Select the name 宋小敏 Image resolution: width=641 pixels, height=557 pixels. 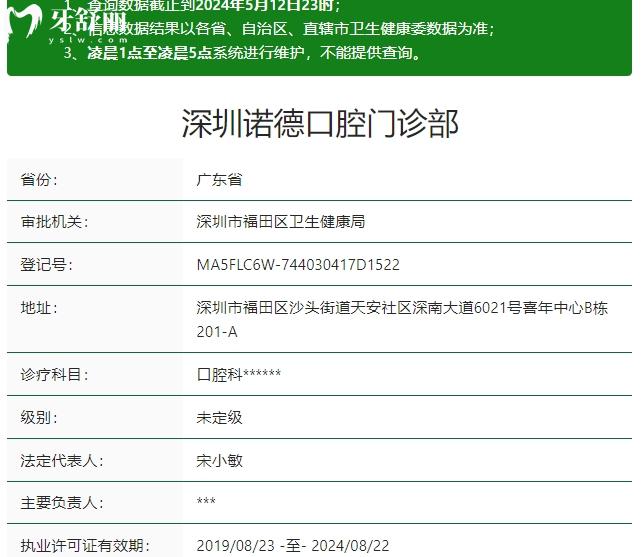[219, 461]
